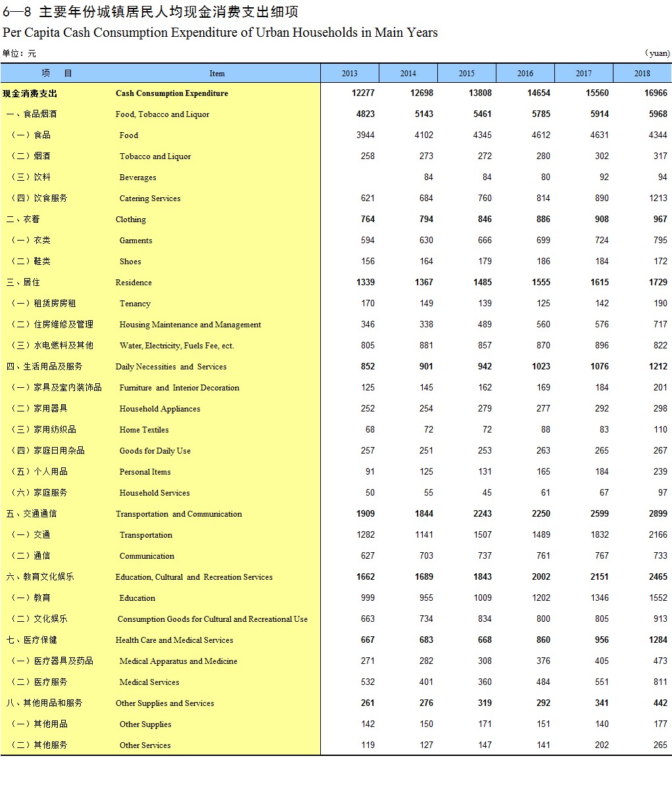Select the Chinese header '项 目'
This screenshot has width=672, height=798.
tap(57, 73)
